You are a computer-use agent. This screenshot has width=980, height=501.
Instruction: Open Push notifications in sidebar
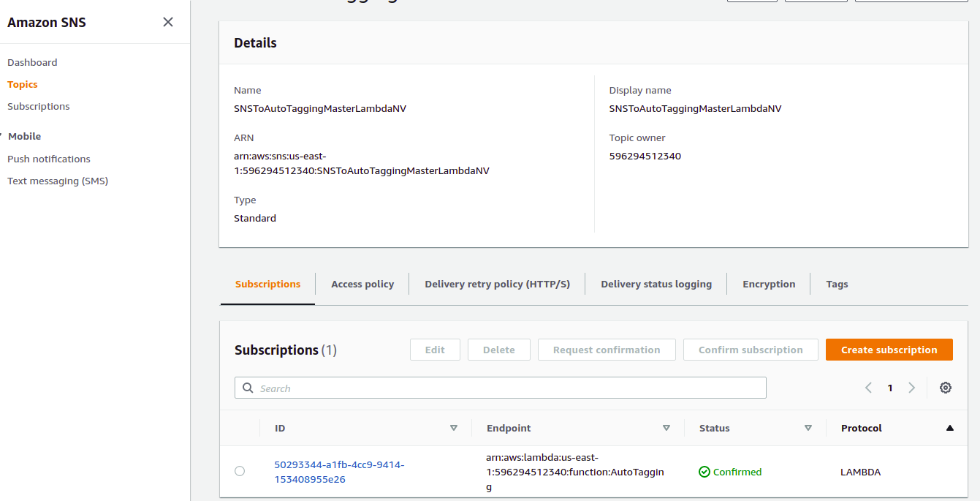49,159
